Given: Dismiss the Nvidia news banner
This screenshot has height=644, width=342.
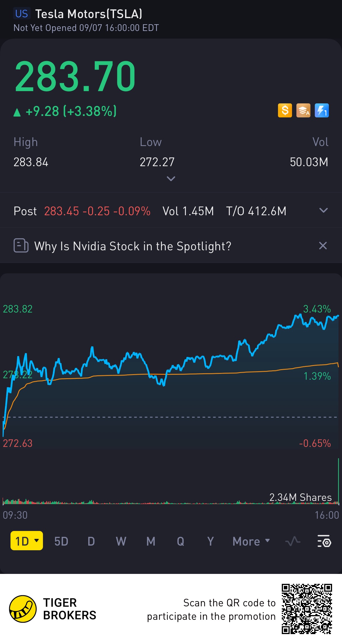Looking at the screenshot, I should click(x=323, y=246).
